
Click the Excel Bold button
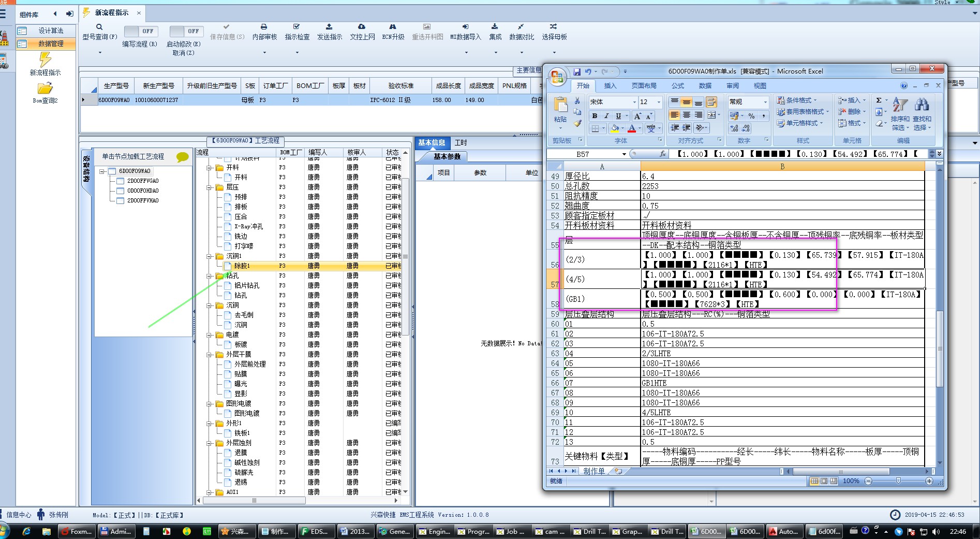pos(595,116)
